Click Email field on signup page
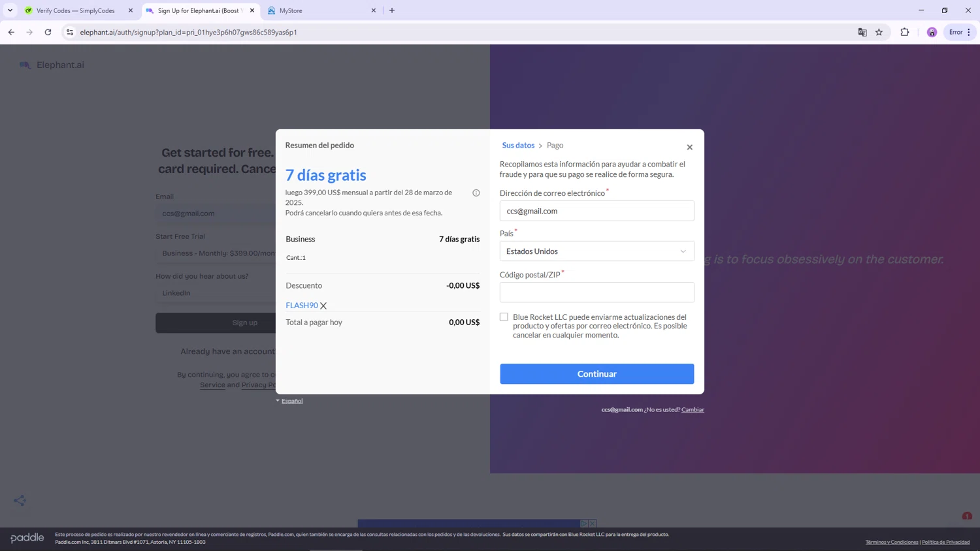Image resolution: width=980 pixels, height=551 pixels. point(216,213)
